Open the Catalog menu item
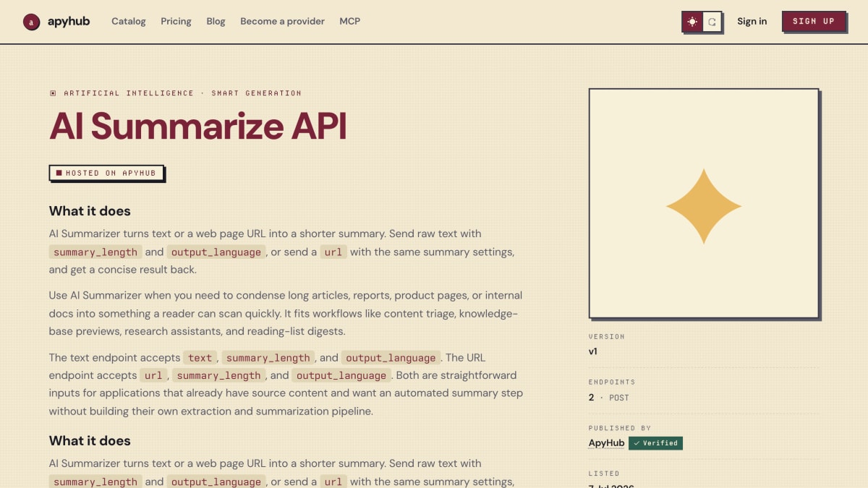The height and width of the screenshot is (488, 868). (x=129, y=21)
